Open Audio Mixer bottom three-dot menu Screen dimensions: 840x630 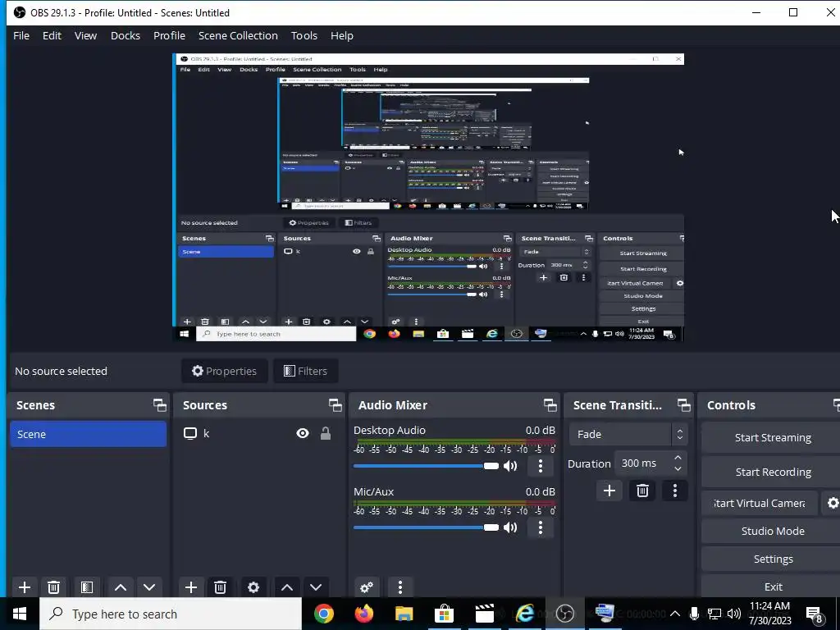pyautogui.click(x=400, y=587)
